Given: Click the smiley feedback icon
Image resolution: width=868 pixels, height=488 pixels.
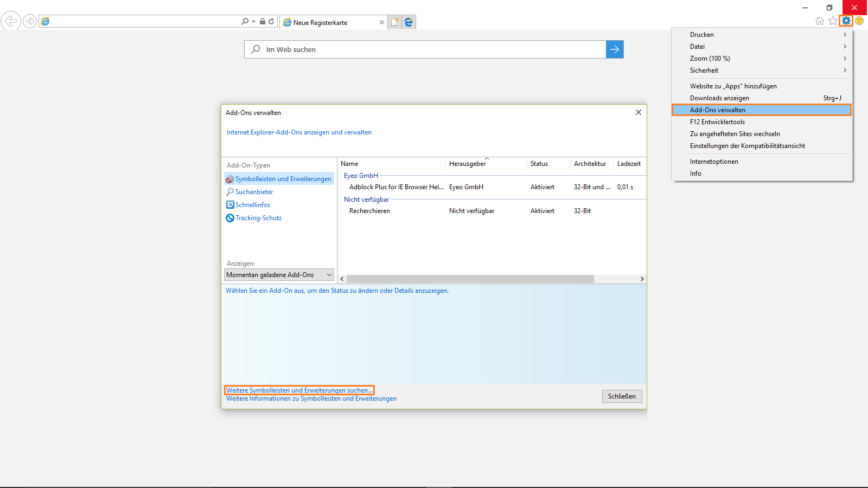Looking at the screenshot, I should [859, 21].
